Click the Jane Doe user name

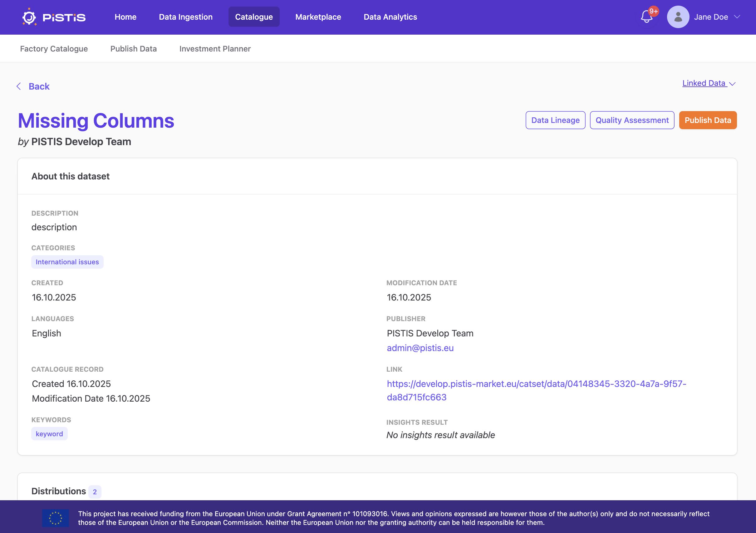(x=711, y=17)
